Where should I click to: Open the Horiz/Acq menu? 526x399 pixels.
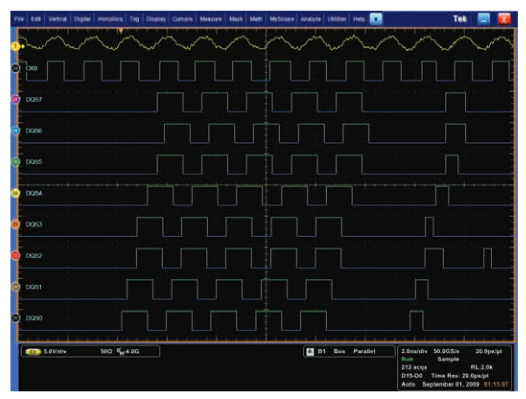110,19
